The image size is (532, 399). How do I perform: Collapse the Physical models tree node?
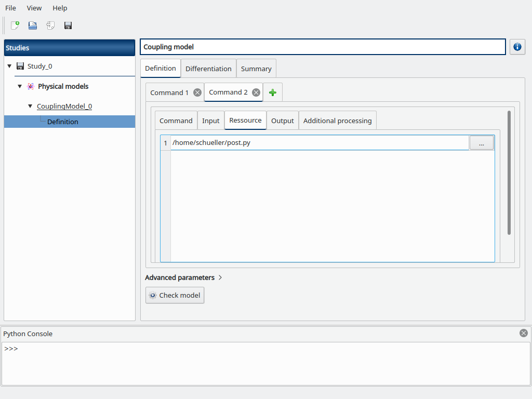20,86
